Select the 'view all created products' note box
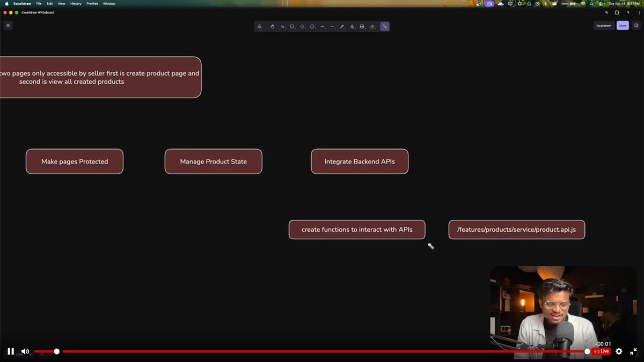 click(x=100, y=77)
